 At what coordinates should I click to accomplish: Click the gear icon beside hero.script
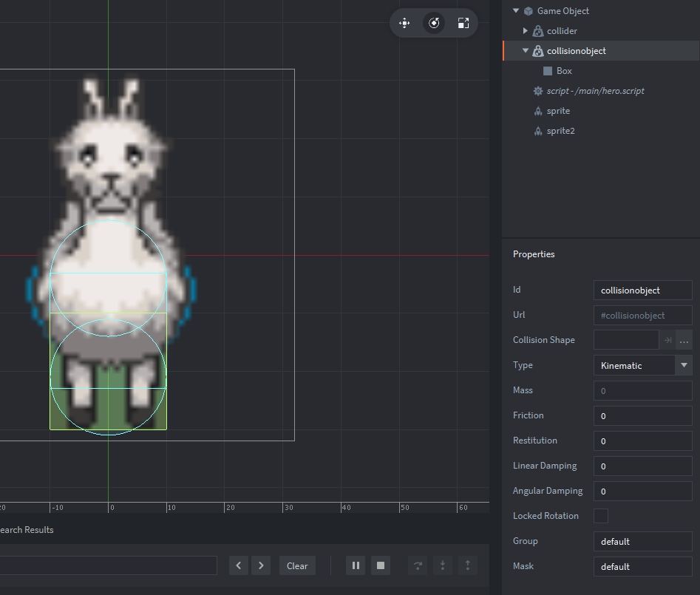click(x=538, y=91)
